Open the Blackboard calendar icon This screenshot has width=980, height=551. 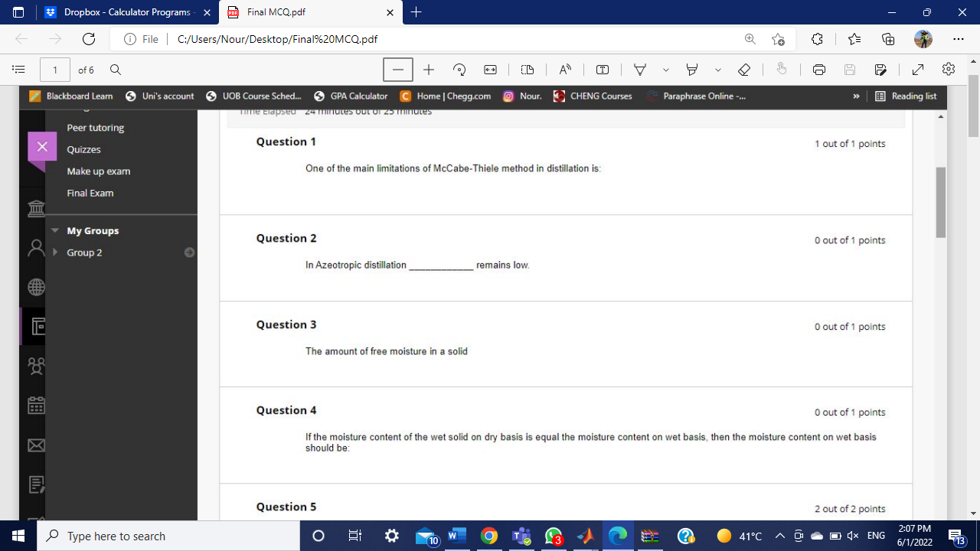35,405
